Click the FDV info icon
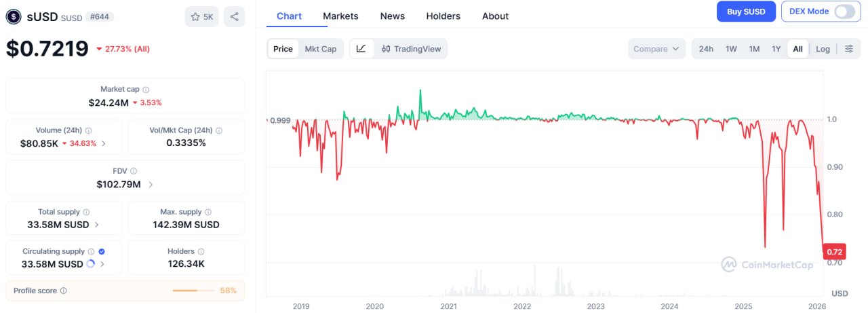This screenshot has width=868, height=313. (134, 171)
